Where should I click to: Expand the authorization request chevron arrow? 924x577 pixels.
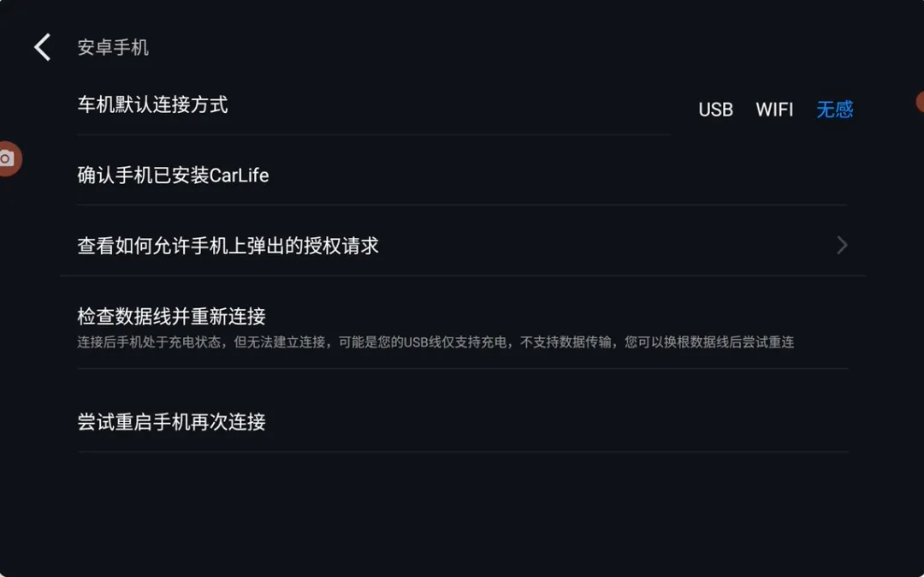(842, 246)
